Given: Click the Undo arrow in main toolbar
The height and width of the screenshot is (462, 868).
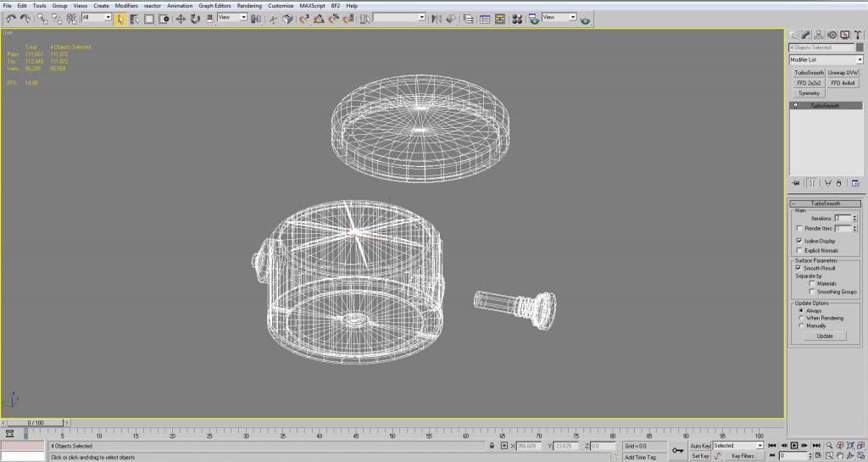Looking at the screenshot, I should click(10, 18).
